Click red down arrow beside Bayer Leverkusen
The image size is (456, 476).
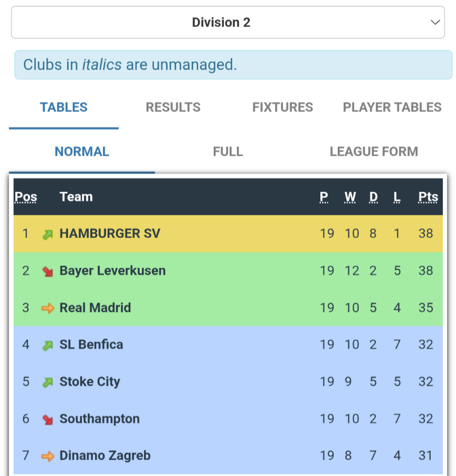pyautogui.click(x=47, y=271)
